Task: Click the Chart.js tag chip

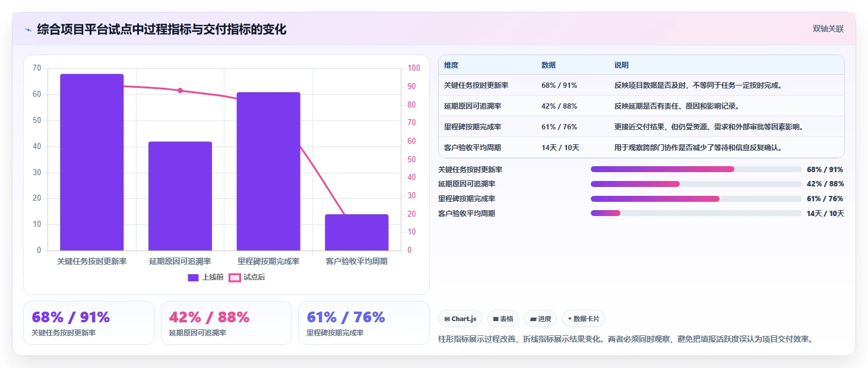Action: click(x=460, y=319)
